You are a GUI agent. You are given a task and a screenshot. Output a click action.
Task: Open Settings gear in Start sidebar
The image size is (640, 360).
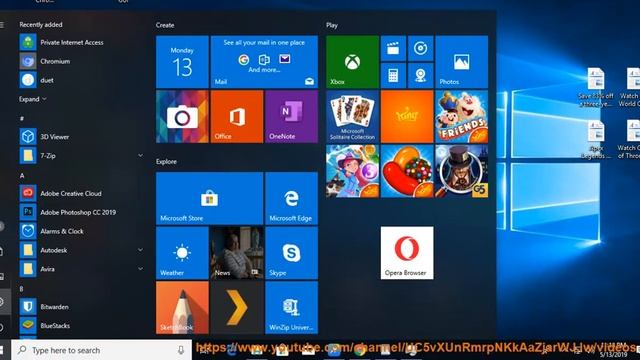[x=2, y=302]
